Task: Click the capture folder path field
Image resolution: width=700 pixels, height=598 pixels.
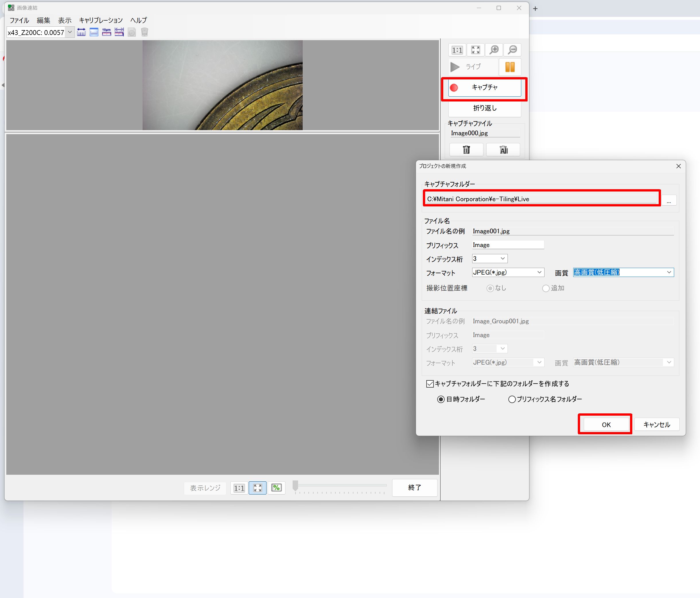Action: (541, 199)
